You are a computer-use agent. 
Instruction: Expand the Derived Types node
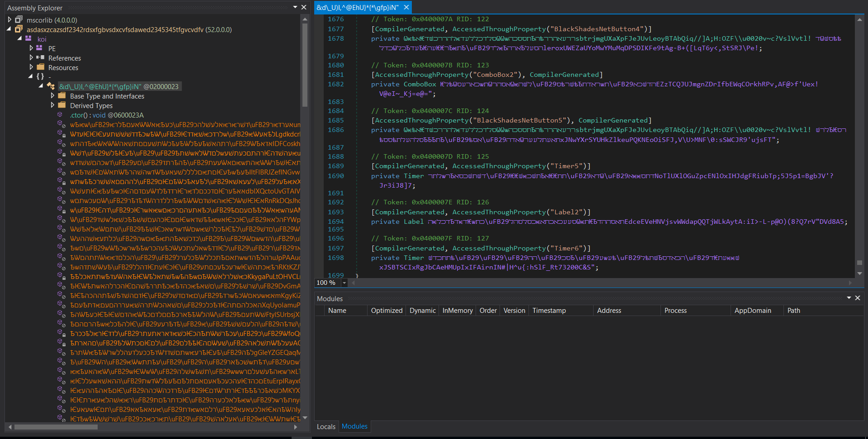coord(53,105)
